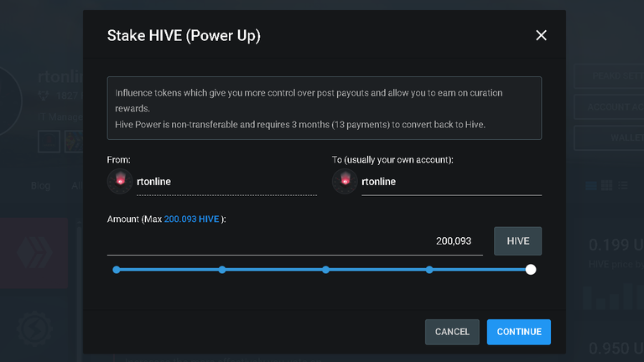The height and width of the screenshot is (362, 644).
Task: Click the CANCEL button
Action: click(x=452, y=332)
